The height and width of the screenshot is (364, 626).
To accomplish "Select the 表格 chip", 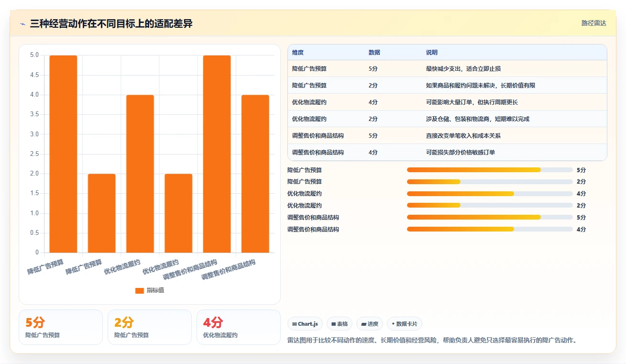I will (340, 324).
